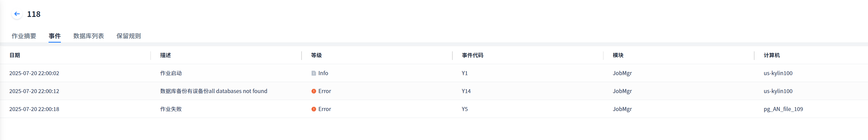Image resolution: width=868 pixels, height=140 pixels.
Task: Click the 计算机 column header
Action: pos(772,55)
